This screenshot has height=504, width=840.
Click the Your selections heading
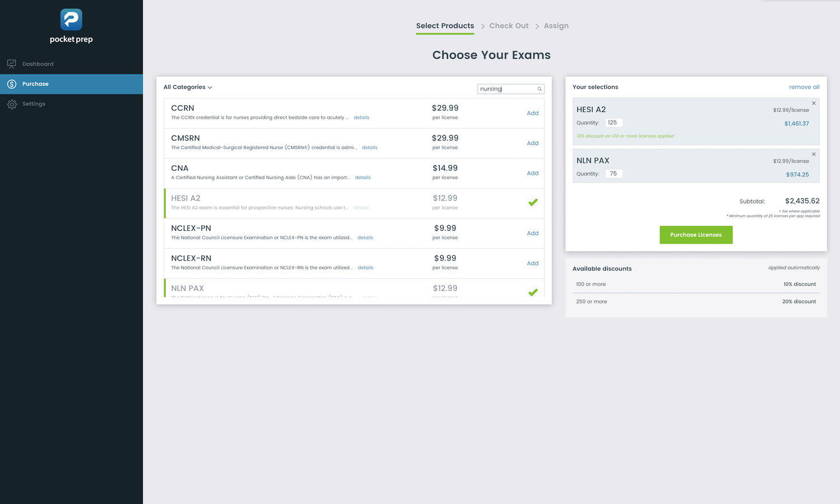(x=595, y=87)
